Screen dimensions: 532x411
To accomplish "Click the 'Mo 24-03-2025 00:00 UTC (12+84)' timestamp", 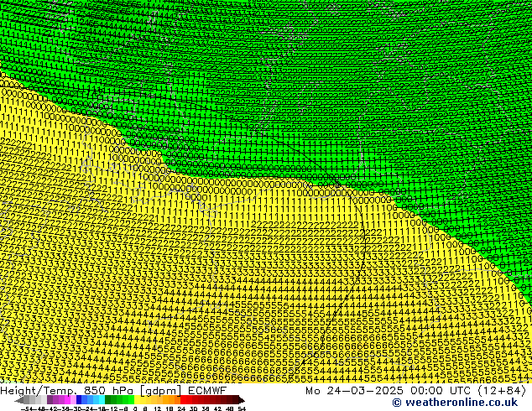I will click(x=415, y=391).
